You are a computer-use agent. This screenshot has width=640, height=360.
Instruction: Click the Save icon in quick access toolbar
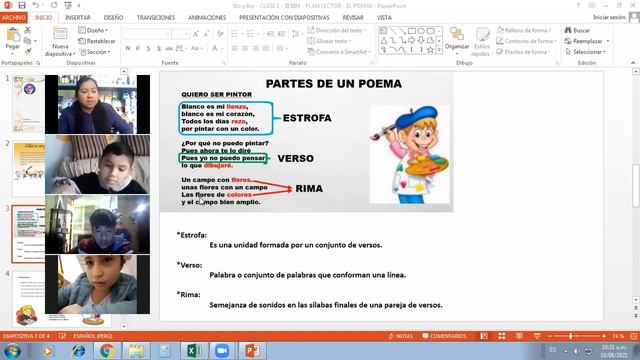point(22,5)
